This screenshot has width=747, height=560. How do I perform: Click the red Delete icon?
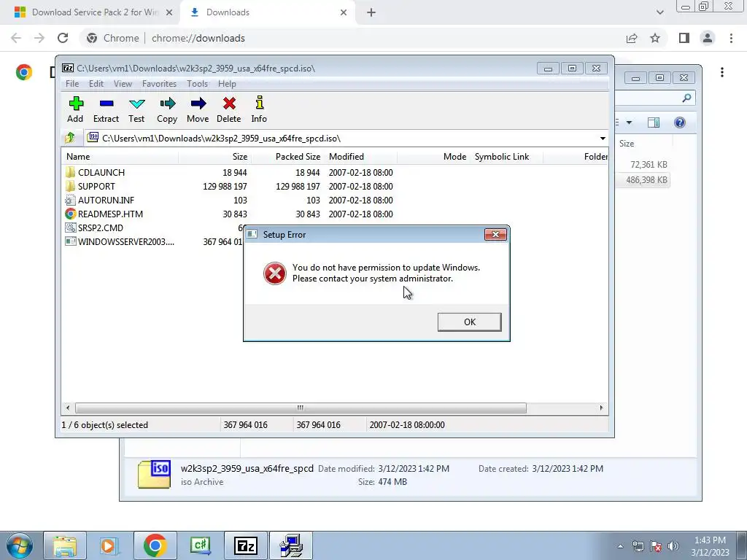click(228, 109)
